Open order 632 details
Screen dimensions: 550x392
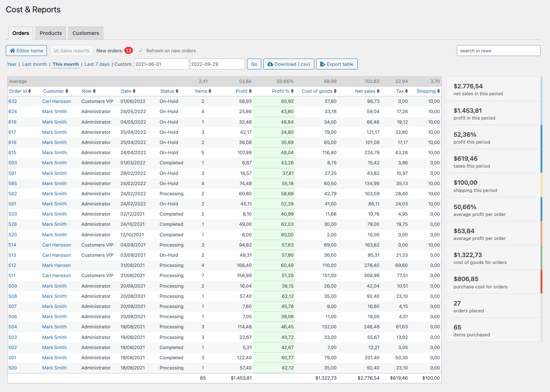point(12,101)
